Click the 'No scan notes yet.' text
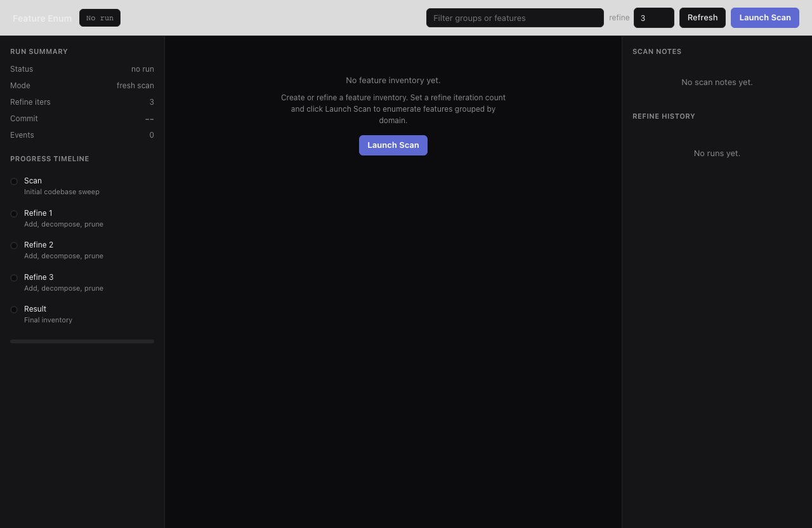Viewport: 812px width, 528px height. click(x=717, y=82)
